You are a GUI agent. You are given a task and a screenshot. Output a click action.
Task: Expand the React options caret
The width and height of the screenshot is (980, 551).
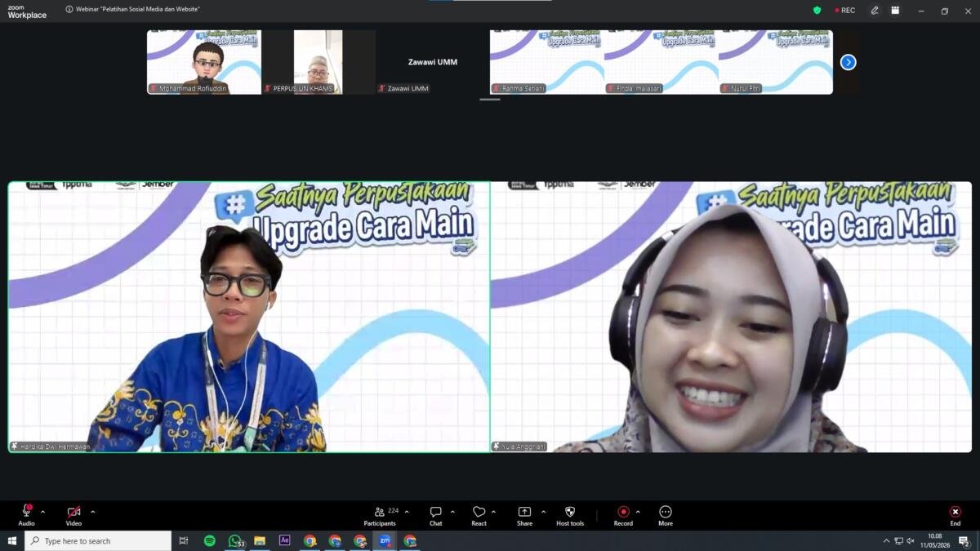point(493,512)
